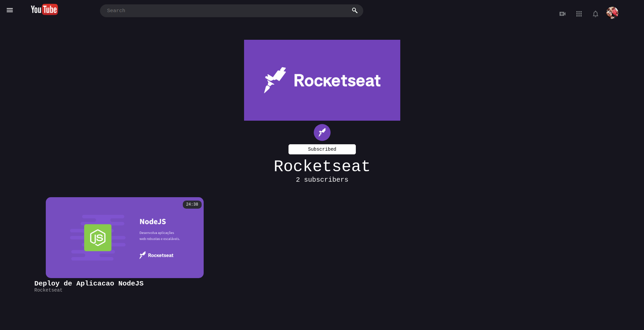Open the apps grid icon
The image size is (644, 330).
point(579,14)
